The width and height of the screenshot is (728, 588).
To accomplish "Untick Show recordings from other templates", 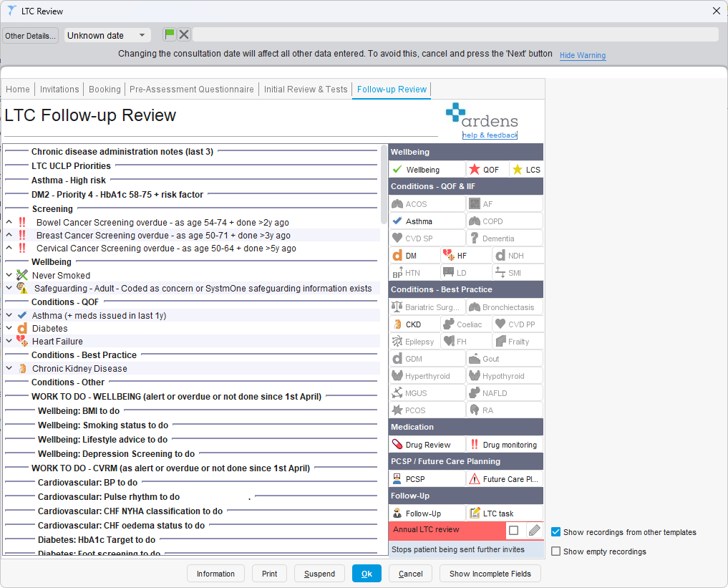I will (x=555, y=532).
